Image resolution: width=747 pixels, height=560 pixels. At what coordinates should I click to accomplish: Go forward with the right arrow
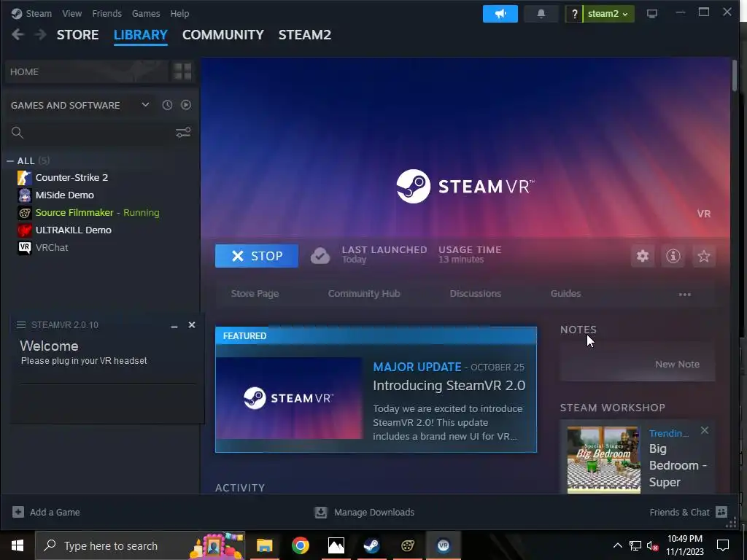41,35
